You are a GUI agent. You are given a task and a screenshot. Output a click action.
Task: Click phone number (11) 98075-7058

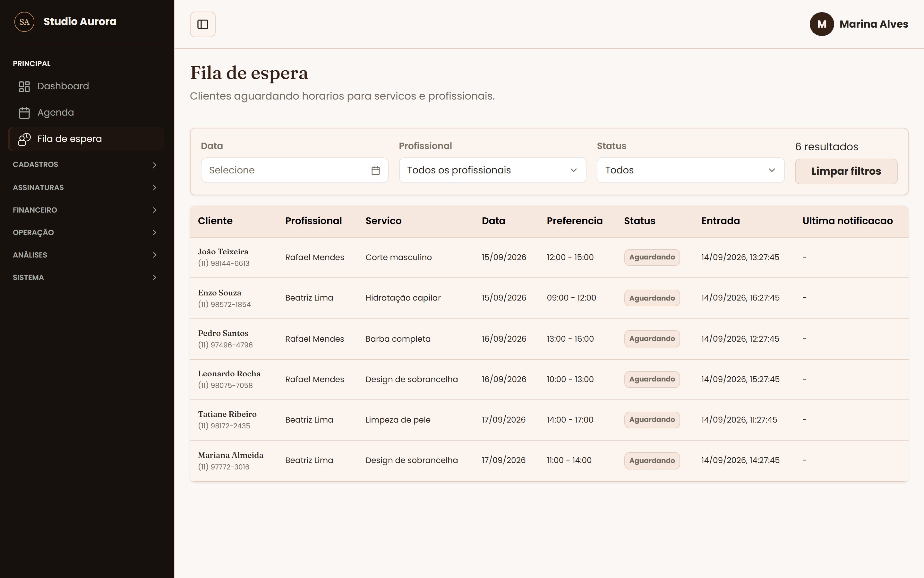coord(225,385)
